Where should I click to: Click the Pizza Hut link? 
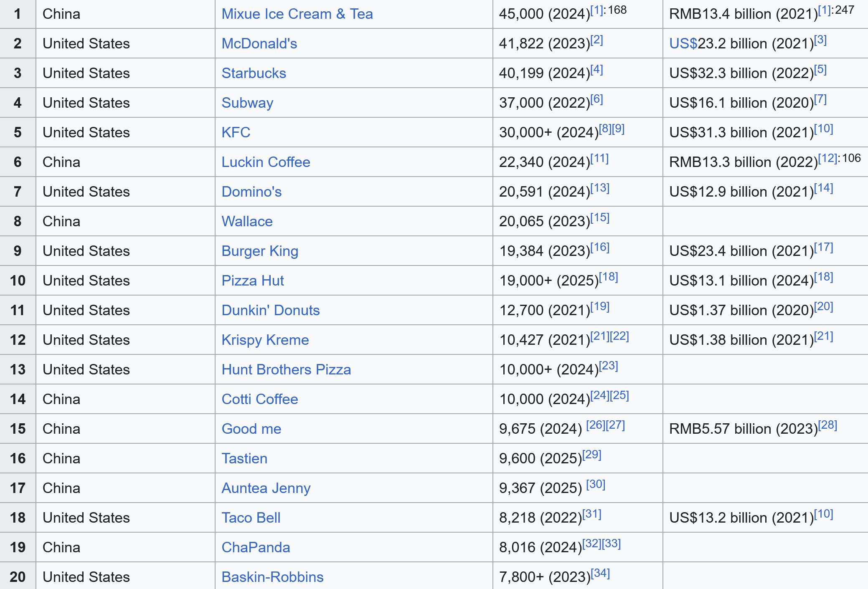point(253,281)
